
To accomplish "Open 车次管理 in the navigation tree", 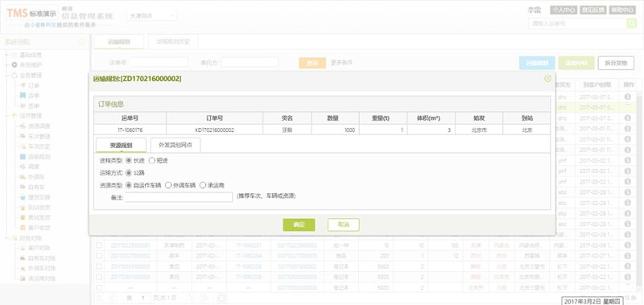I will pyautogui.click(x=39, y=136).
